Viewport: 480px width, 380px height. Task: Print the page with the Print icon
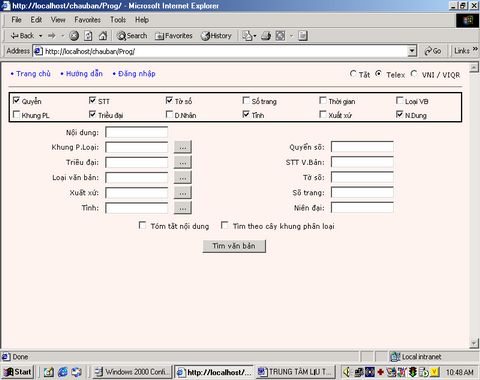266,36
